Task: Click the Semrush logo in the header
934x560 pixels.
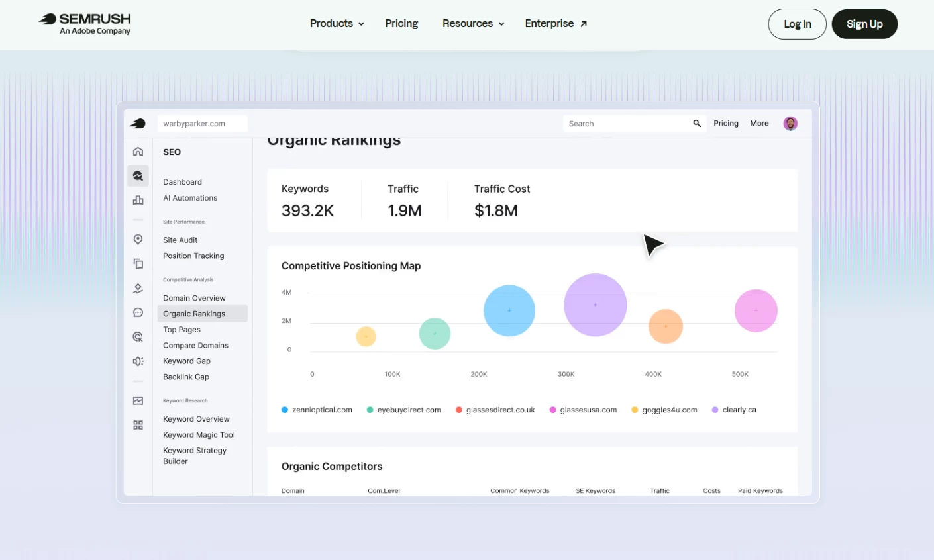Action: 85,23
